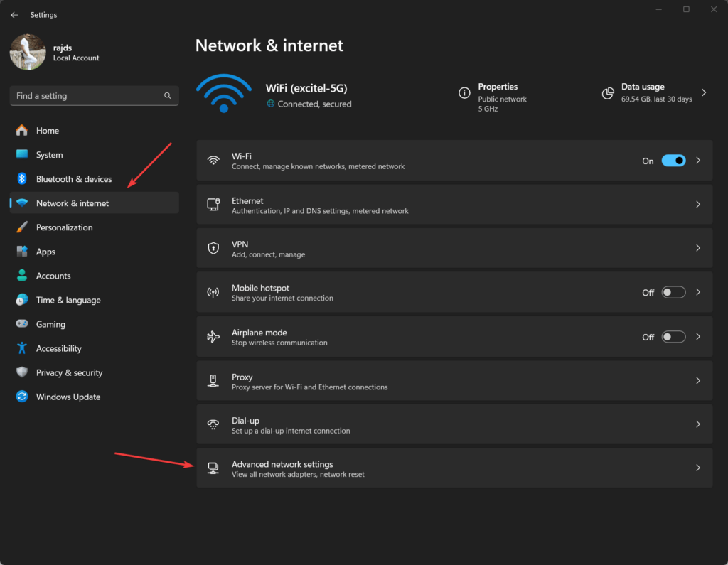The image size is (728, 565).
Task: Go to Time & language section
Action: coord(68,300)
